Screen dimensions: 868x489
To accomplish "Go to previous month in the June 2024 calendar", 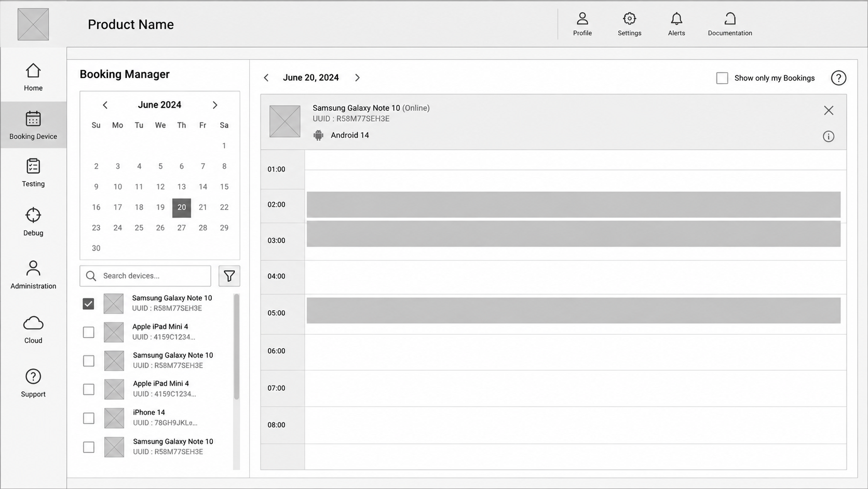I will tap(105, 105).
